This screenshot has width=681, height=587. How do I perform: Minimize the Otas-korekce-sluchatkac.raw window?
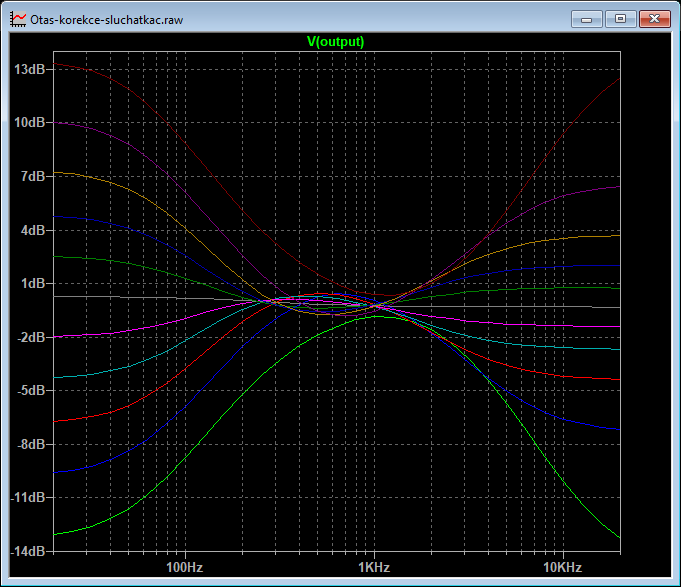586,20
